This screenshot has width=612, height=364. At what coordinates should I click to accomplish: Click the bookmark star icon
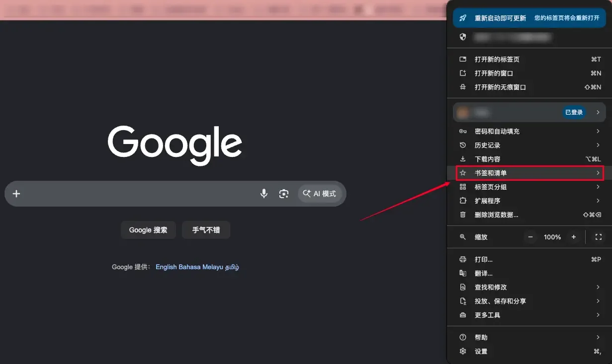tap(463, 173)
